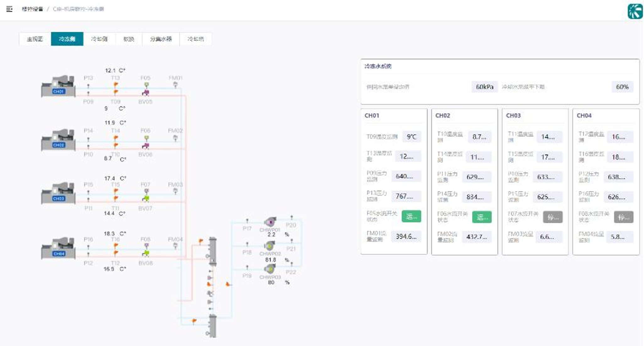644x346 pixels.
Task: Switch to the 主视图 tab
Action: [x=35, y=39]
